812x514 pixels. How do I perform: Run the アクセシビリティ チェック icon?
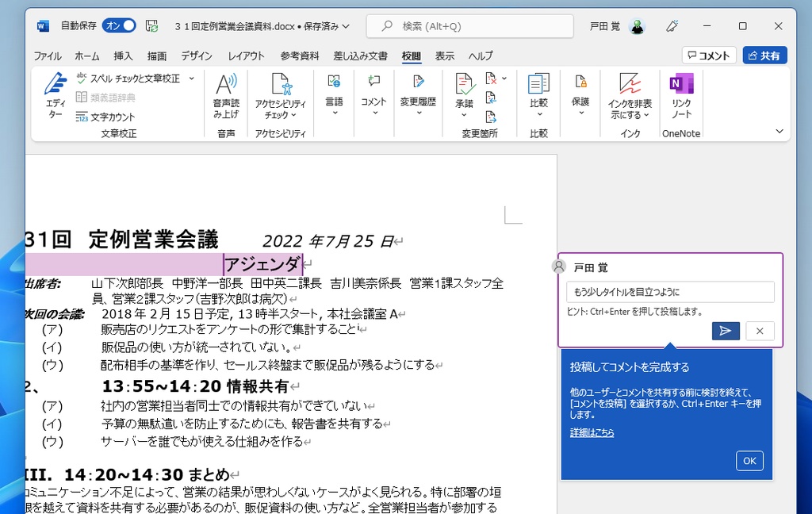click(281, 84)
